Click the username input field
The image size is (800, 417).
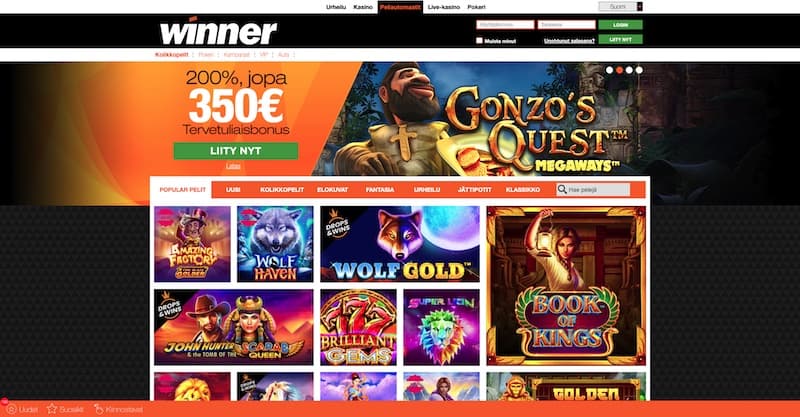pos(505,24)
